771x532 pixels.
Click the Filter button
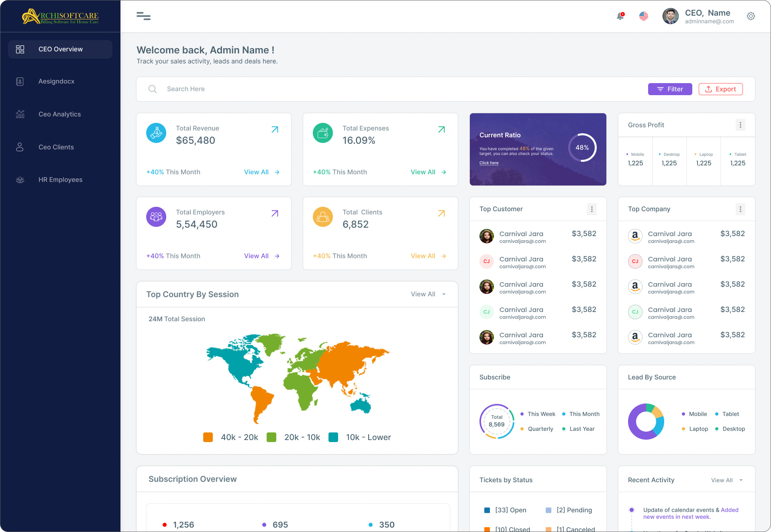(670, 89)
